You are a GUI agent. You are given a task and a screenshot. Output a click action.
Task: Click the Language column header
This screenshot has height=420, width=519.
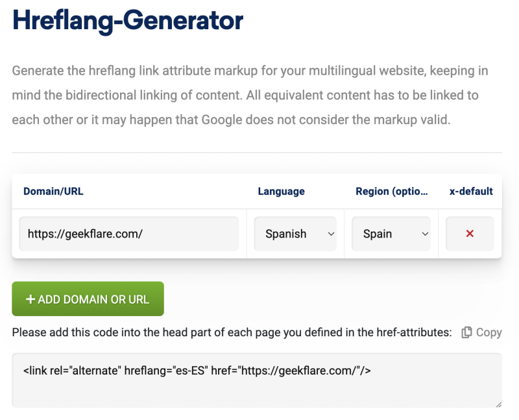[281, 191]
